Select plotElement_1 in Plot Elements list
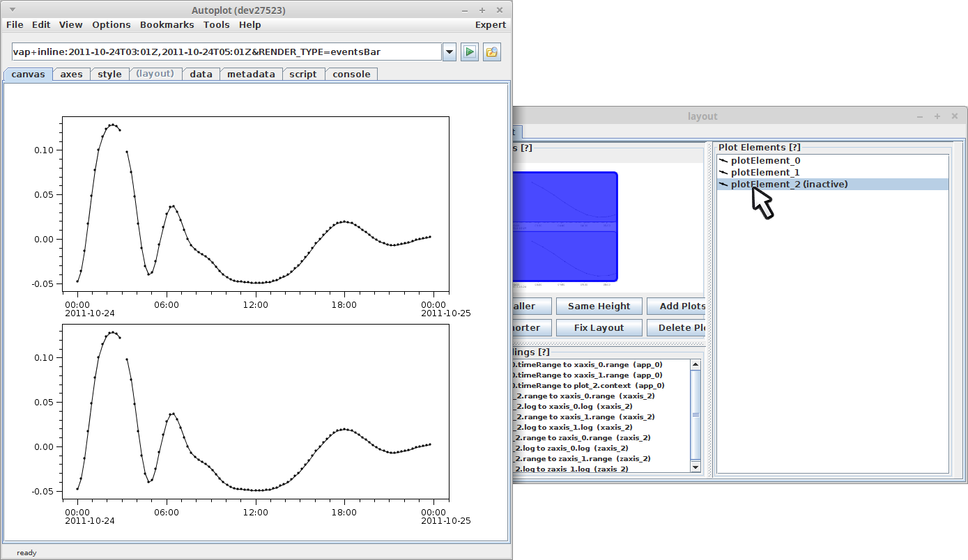This screenshot has width=968, height=560. click(833, 172)
